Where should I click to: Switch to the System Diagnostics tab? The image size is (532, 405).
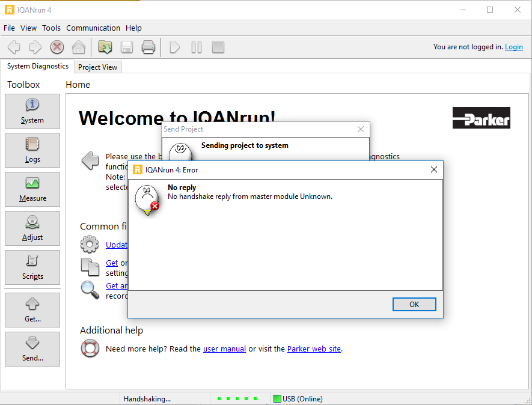click(x=38, y=66)
